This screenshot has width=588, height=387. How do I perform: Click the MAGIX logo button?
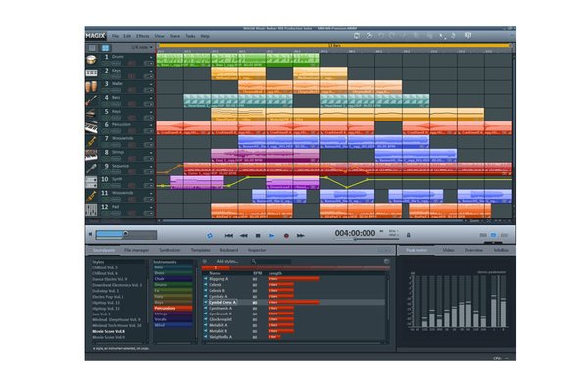(x=96, y=36)
